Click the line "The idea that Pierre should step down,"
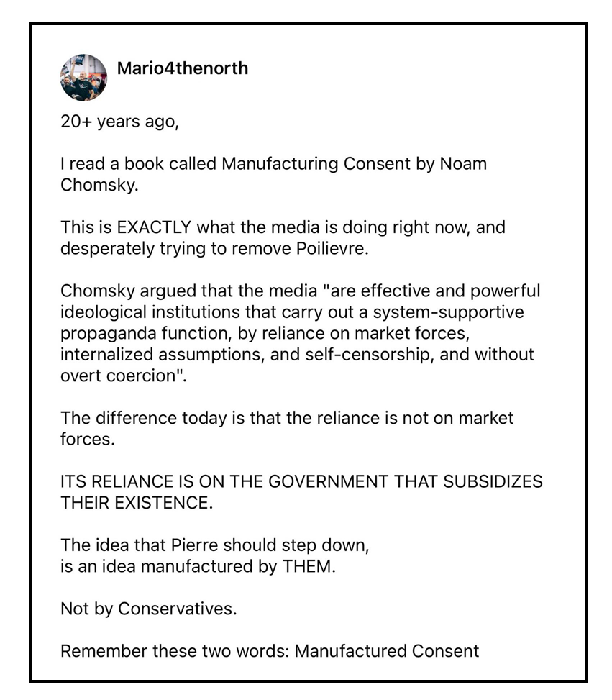612x700 pixels. (x=214, y=545)
